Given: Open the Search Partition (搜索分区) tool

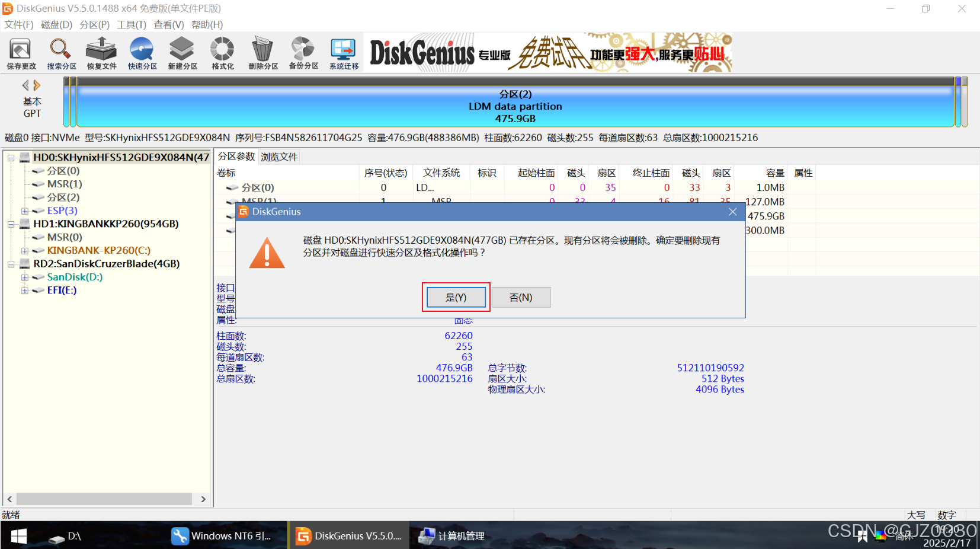Looking at the screenshot, I should pos(62,53).
